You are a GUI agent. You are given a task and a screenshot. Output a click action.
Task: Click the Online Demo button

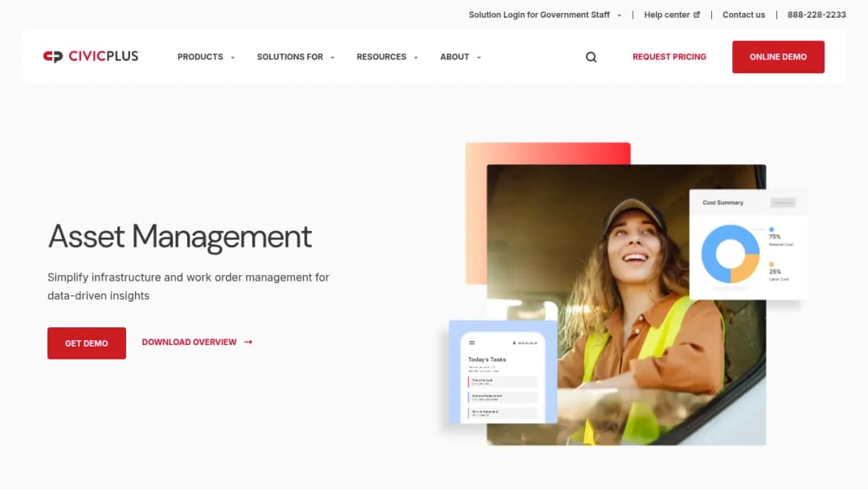[778, 57]
